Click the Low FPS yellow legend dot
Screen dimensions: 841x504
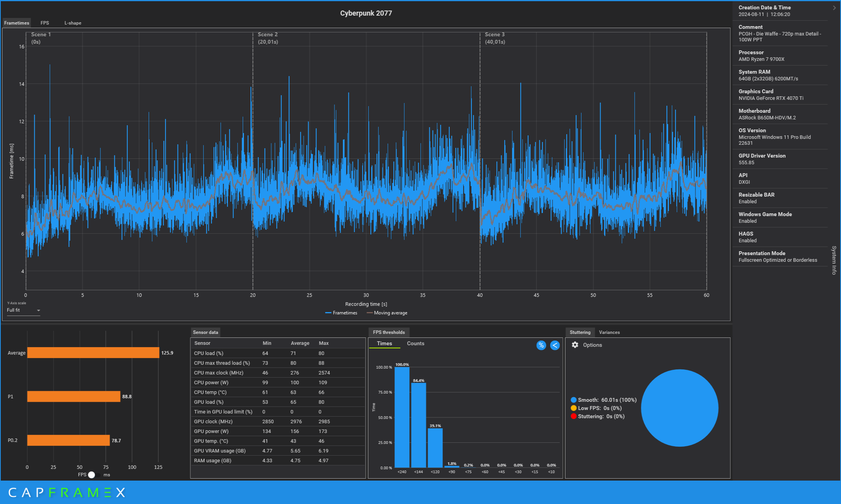(574, 408)
